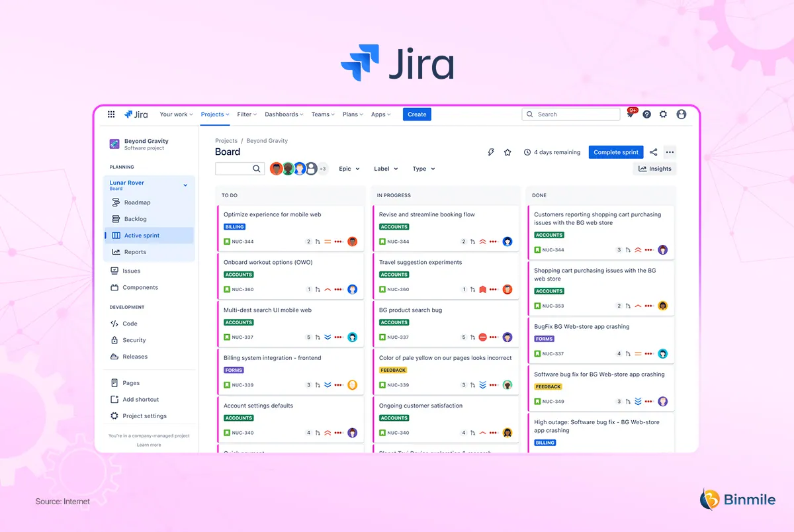
Task: Open the notifications bell with 9+ badge
Action: coord(631,114)
